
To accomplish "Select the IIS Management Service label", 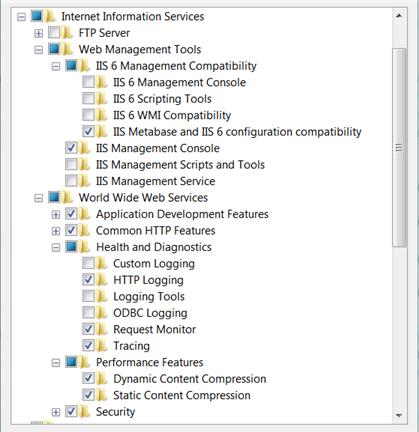I will [x=155, y=181].
